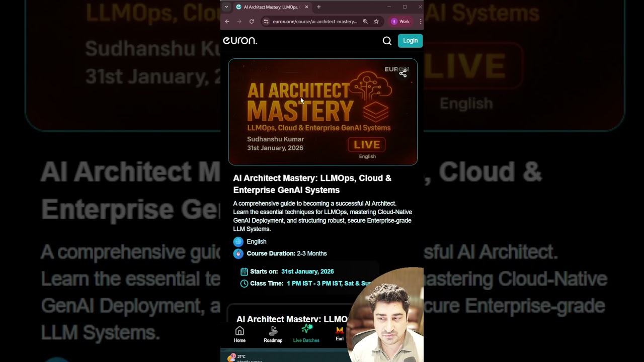The image size is (644, 362).
Task: Open the site search magnifier
Action: tap(387, 41)
